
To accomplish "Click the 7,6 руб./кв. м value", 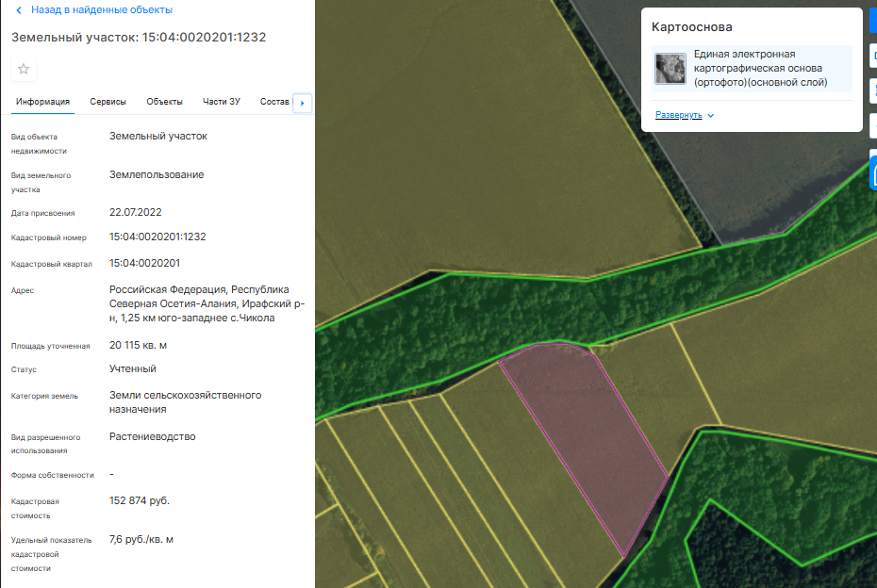I will [x=141, y=540].
